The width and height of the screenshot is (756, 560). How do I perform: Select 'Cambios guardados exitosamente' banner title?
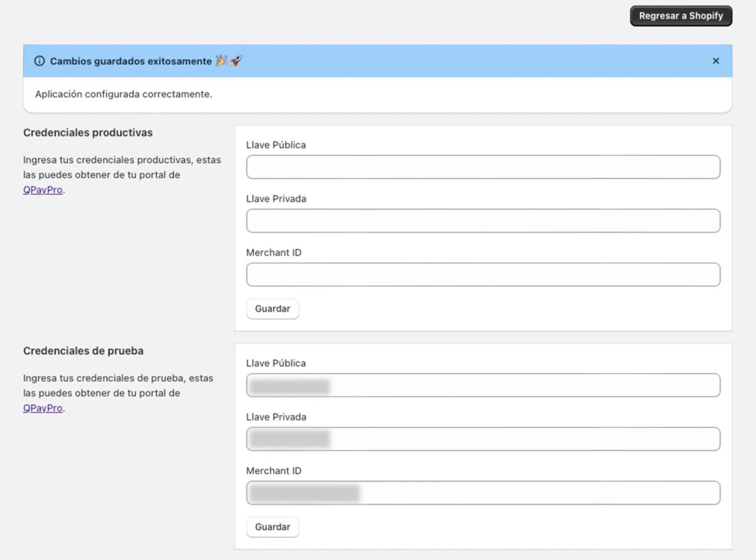coord(131,61)
